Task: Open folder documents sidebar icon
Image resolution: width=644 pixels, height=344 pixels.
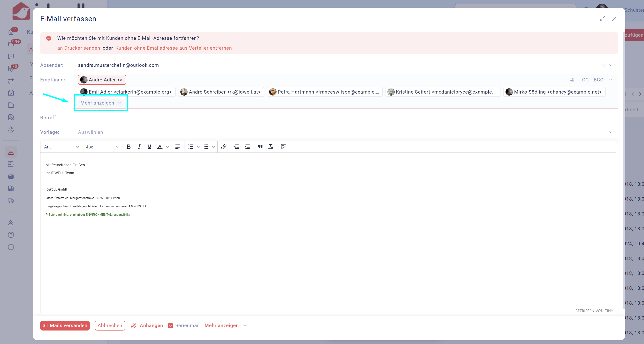Action: coord(11,105)
